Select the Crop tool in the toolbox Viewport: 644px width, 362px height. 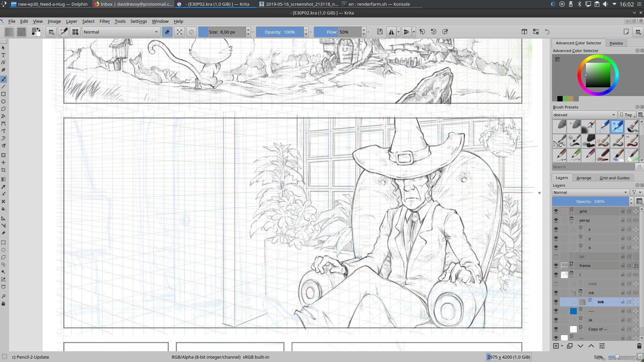pyautogui.click(x=3, y=170)
